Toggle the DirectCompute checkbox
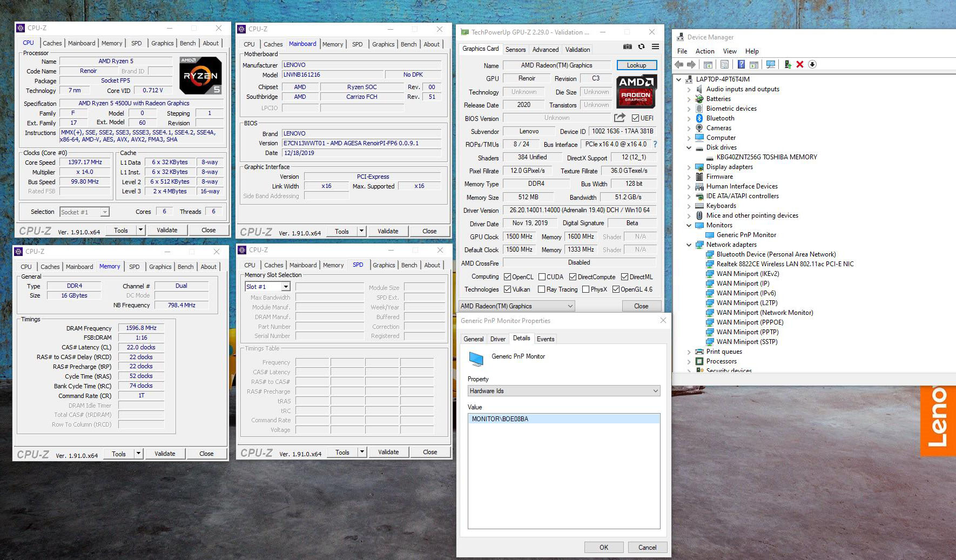 [x=573, y=277]
